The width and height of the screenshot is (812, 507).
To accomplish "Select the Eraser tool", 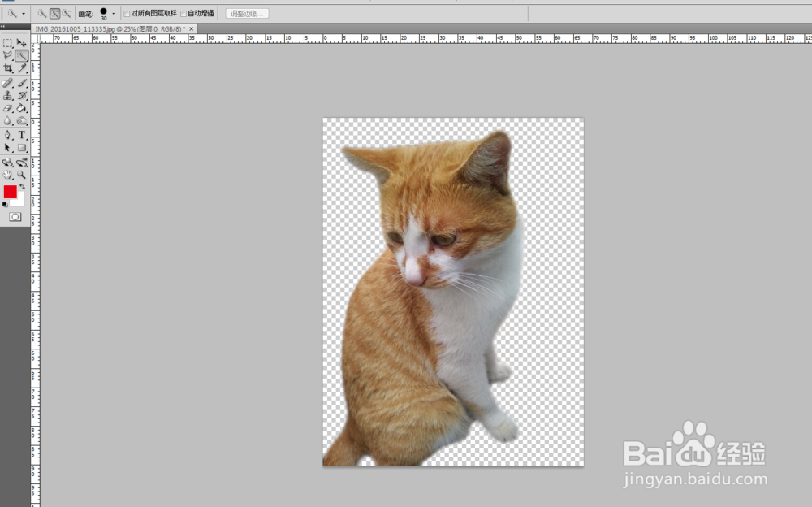I will (8, 108).
